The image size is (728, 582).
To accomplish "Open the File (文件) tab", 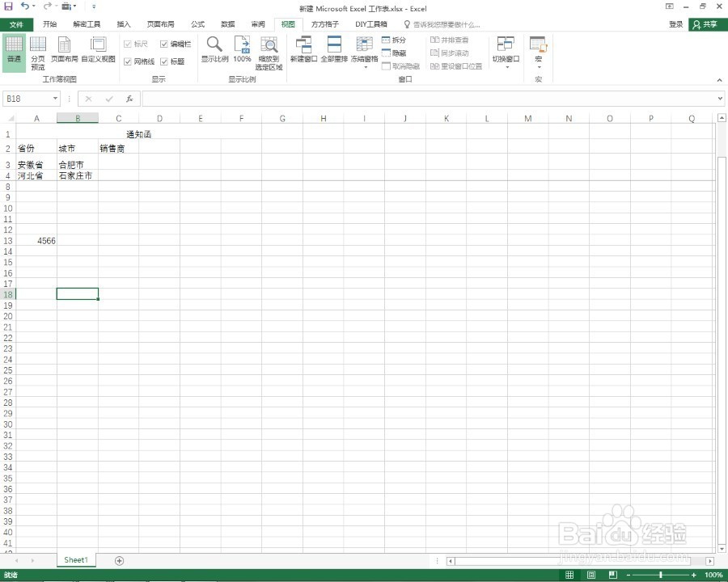I will click(16, 24).
